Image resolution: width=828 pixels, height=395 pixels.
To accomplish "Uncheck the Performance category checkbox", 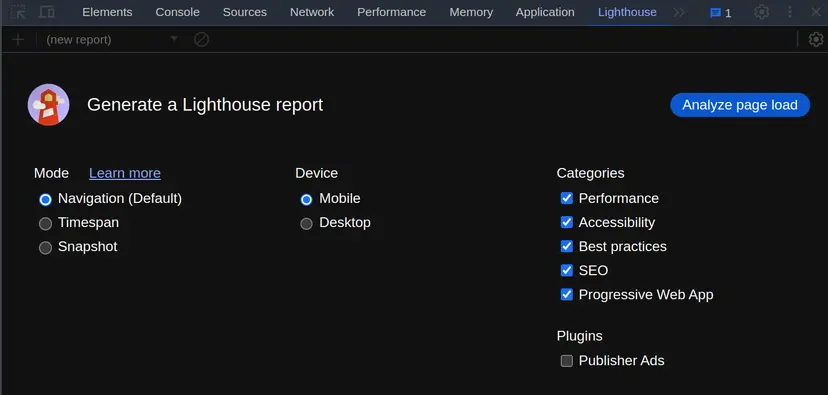I will [x=567, y=198].
